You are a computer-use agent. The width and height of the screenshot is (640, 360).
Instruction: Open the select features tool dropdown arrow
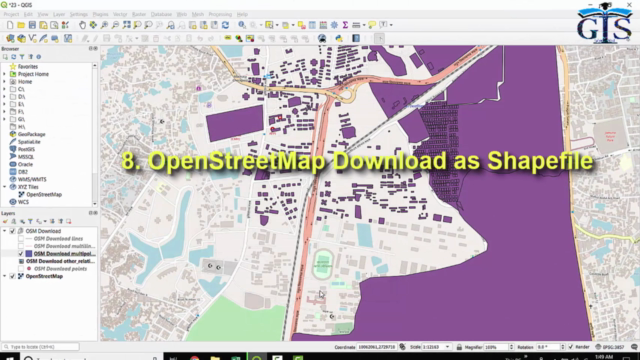click(x=277, y=25)
